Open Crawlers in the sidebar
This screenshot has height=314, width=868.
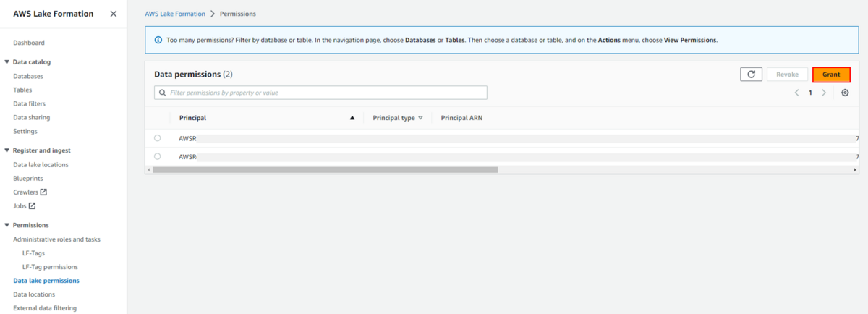[x=25, y=192]
